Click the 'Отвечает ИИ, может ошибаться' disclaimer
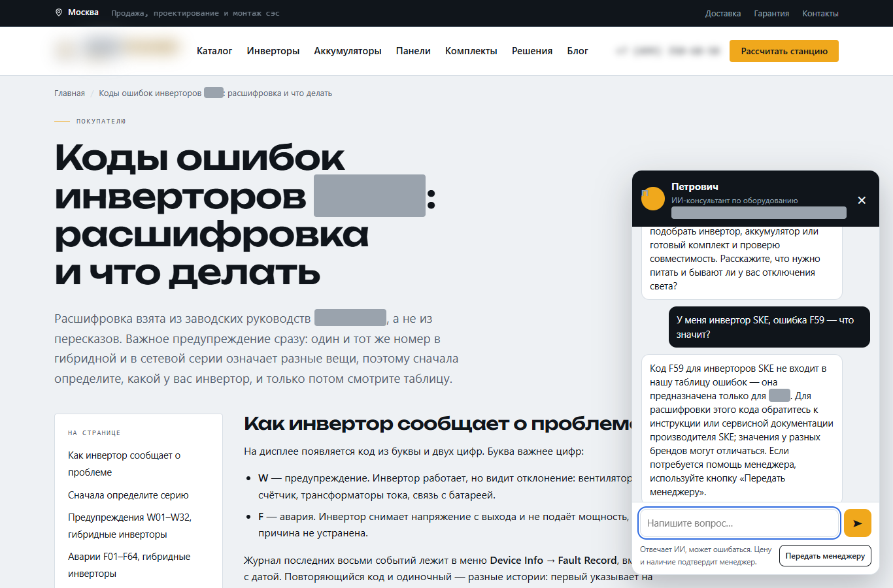893x588 pixels. click(x=705, y=555)
